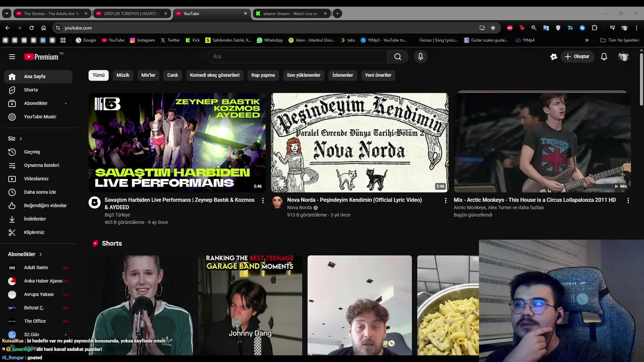Open the Google bookmark

click(x=86, y=40)
